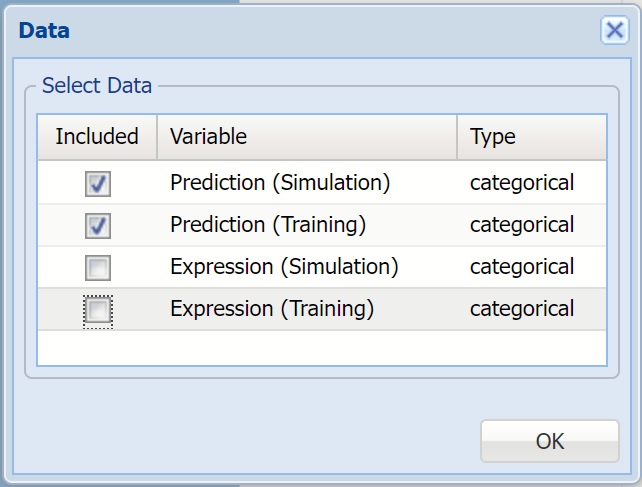Select the Prediction (Simulation) variable name
Screen dimensions: 642x487
tap(279, 183)
